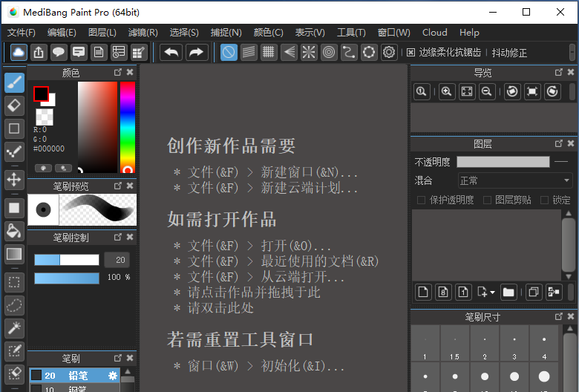The image size is (579, 392).
Task: Create new layer with blank page icon
Action: 423,293
